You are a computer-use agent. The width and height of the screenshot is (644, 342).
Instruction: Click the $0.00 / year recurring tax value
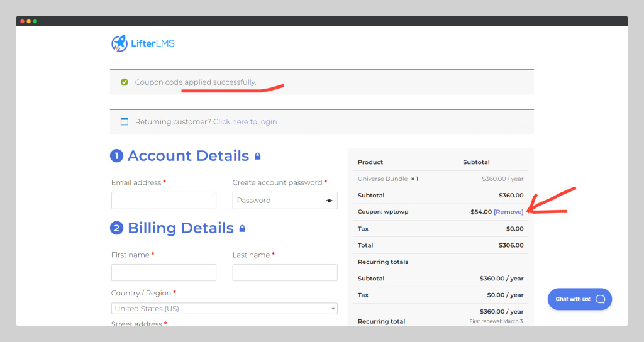505,295
